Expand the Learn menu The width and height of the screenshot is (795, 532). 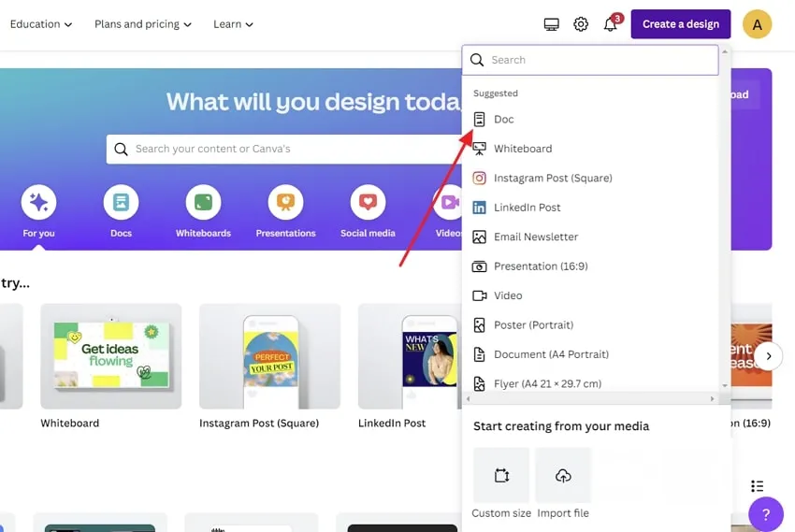(x=233, y=24)
